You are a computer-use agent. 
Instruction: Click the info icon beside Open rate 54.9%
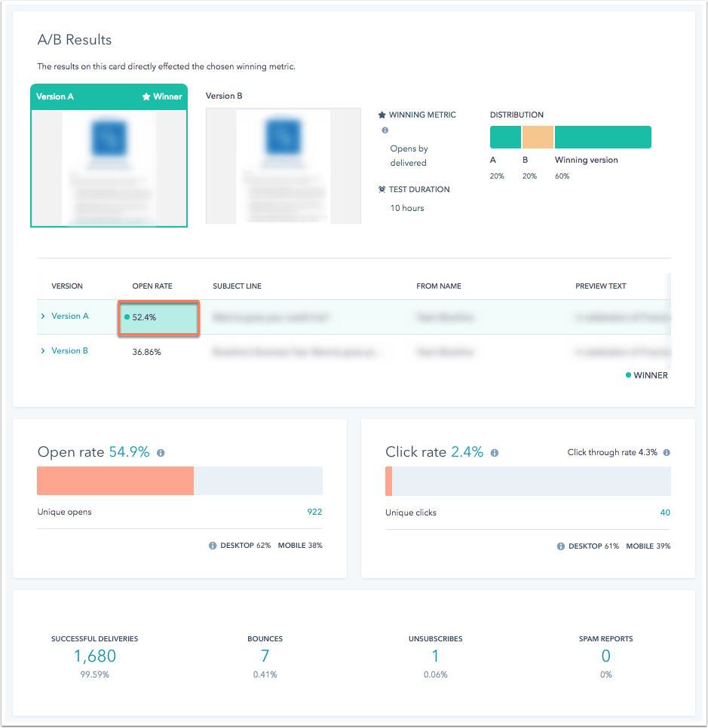(x=160, y=452)
